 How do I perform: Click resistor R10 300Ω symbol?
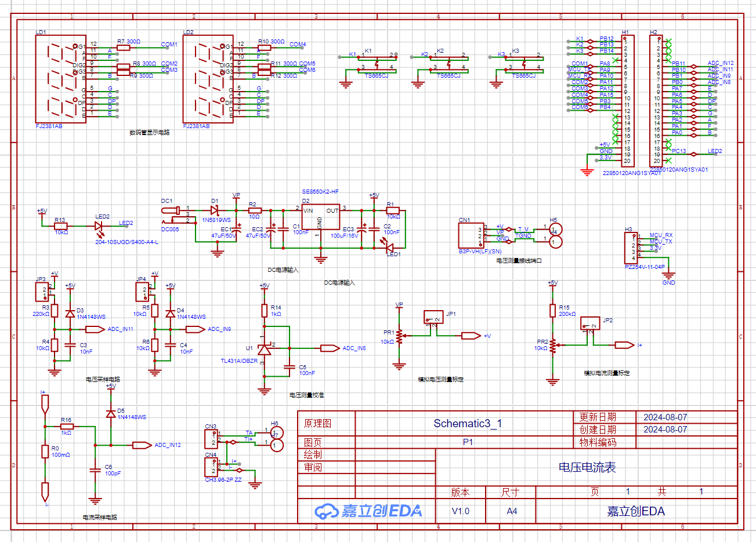(x=264, y=48)
